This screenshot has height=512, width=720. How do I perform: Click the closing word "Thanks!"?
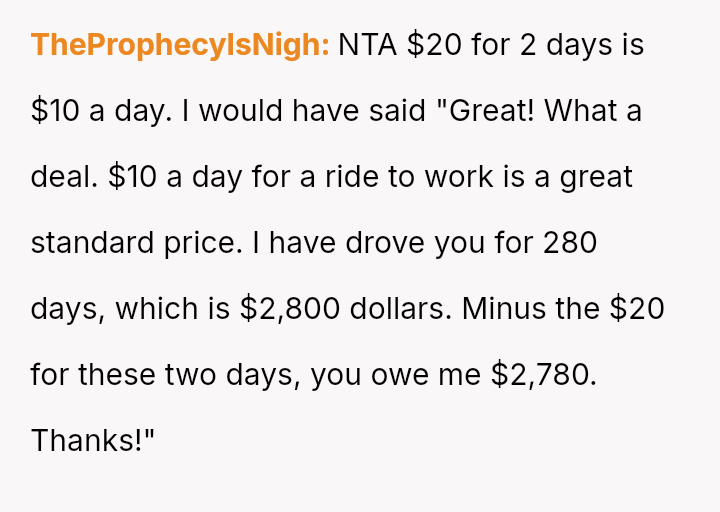point(91,440)
